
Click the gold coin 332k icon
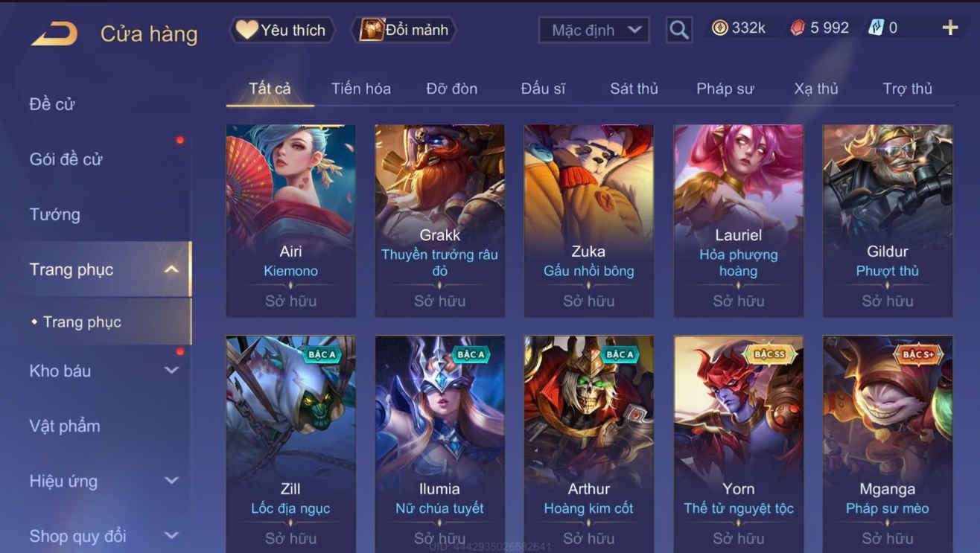click(720, 28)
